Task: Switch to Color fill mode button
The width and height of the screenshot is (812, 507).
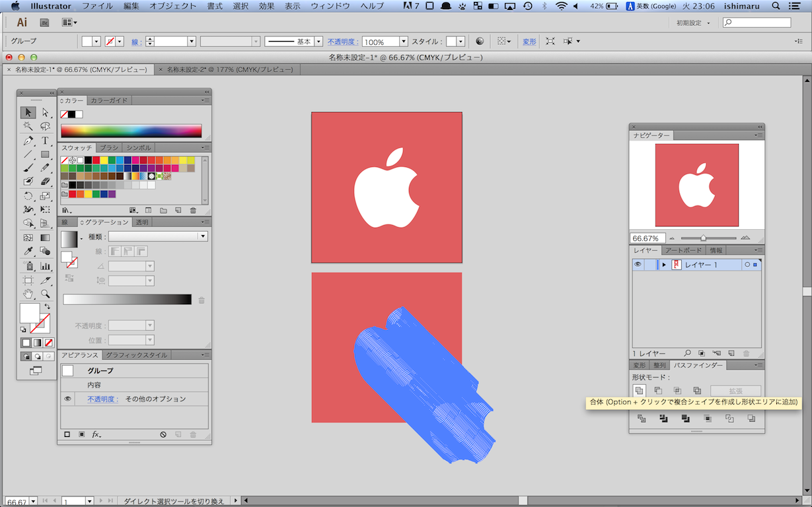Action: tap(26, 343)
